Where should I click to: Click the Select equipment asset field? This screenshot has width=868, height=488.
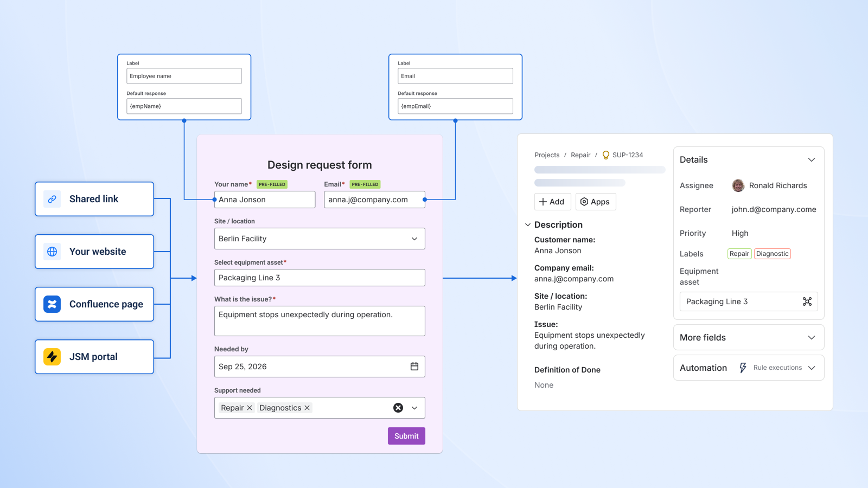pos(320,278)
